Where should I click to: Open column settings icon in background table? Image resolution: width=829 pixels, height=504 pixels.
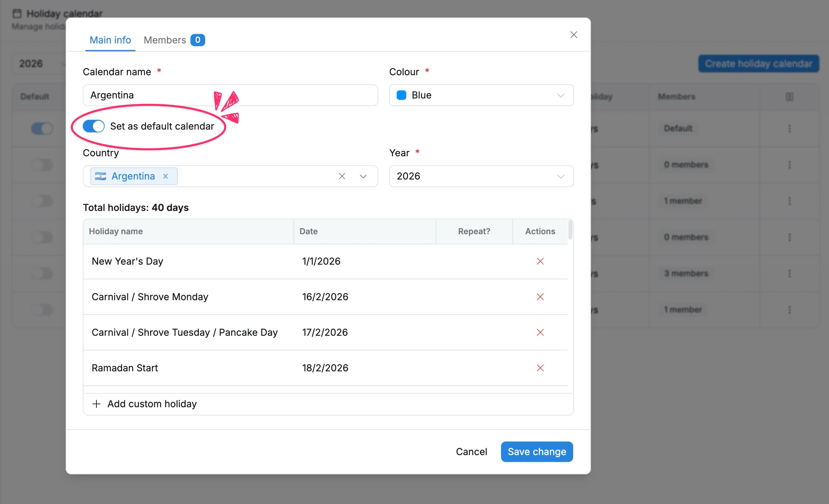pos(789,97)
